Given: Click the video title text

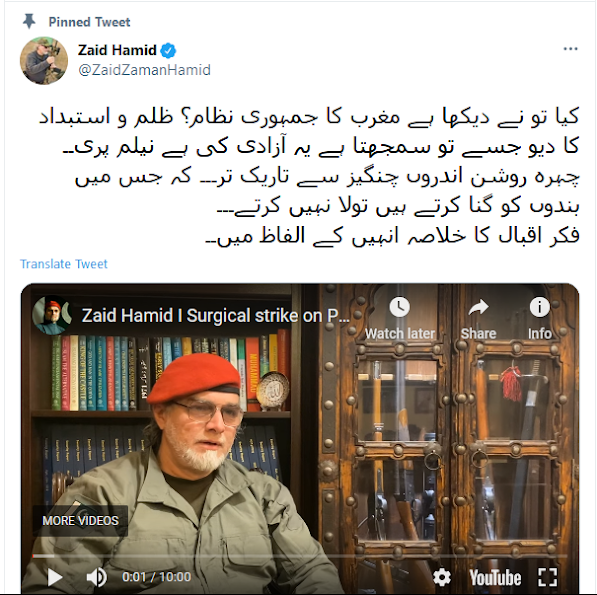Looking at the screenshot, I should [216, 316].
